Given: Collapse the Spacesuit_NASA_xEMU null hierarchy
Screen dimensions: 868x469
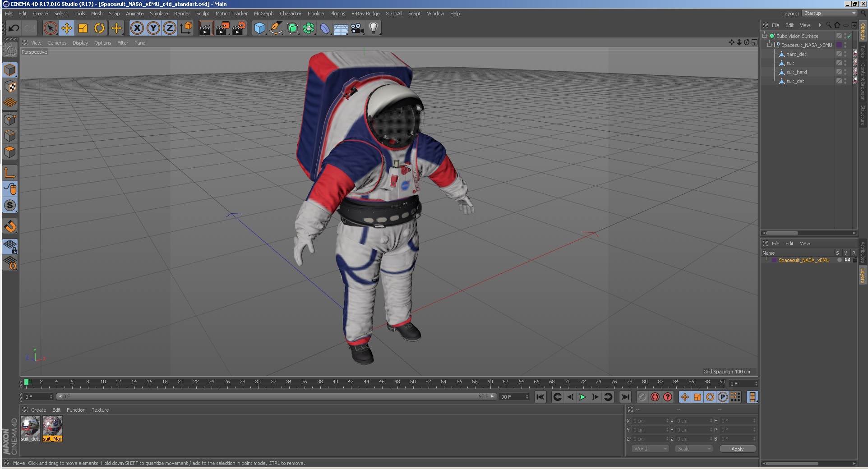Looking at the screenshot, I should click(770, 45).
